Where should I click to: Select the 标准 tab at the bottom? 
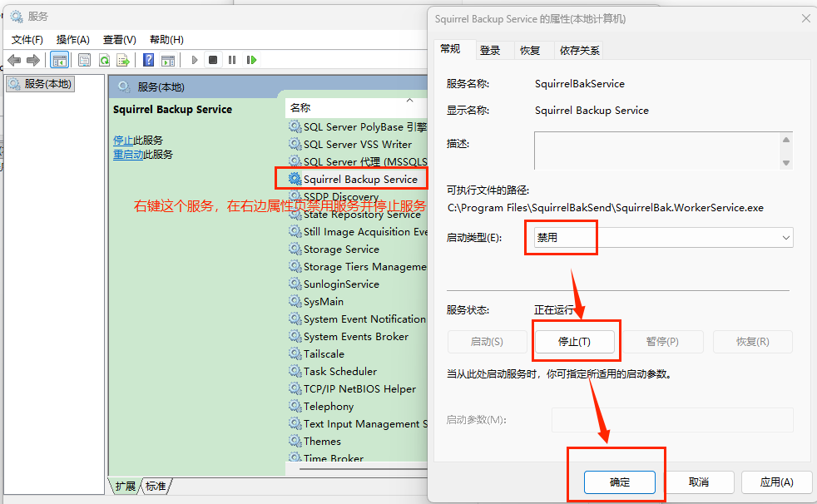point(155,487)
